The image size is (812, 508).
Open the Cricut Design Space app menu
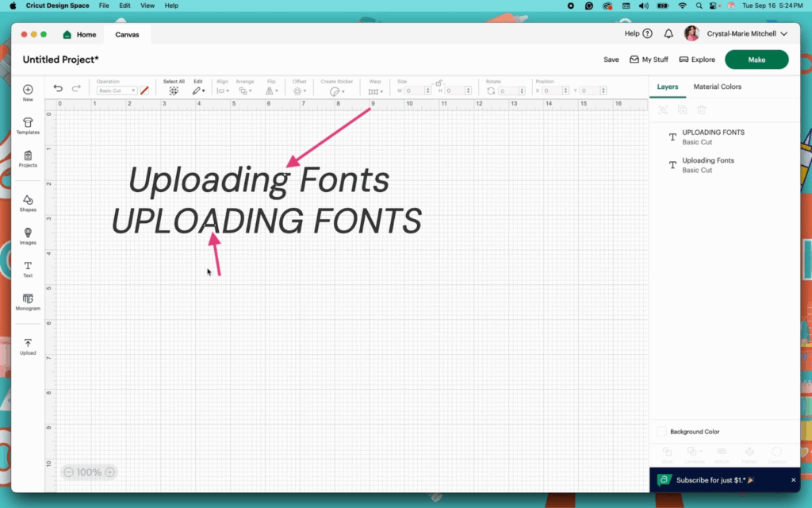[57, 6]
